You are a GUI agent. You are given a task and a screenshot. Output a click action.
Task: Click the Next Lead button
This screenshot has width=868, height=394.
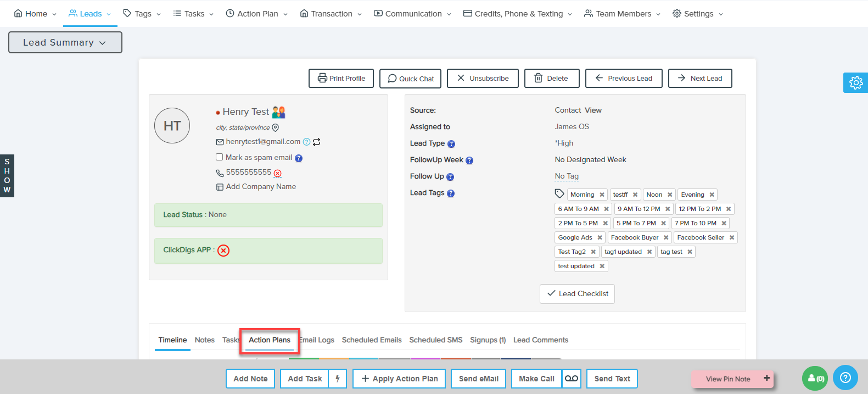coord(700,78)
